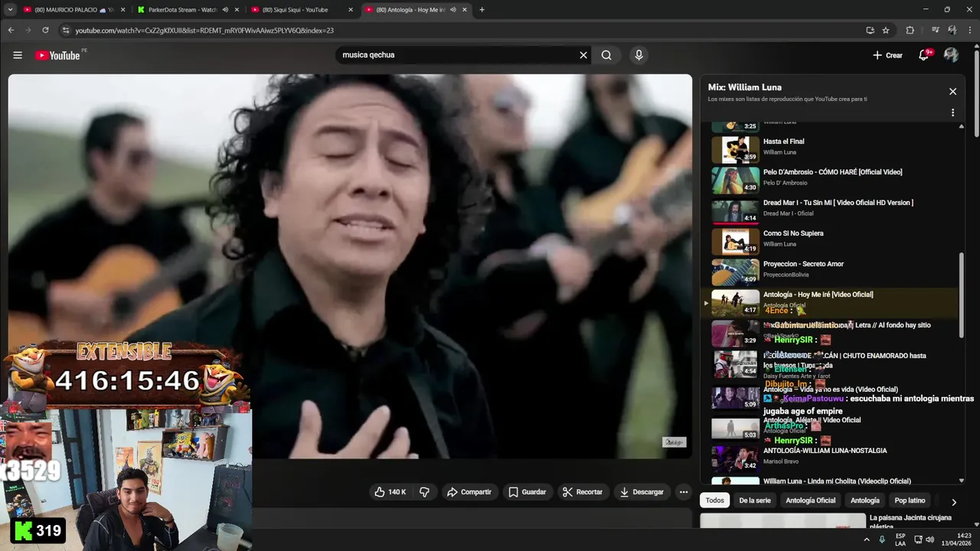Open the install/cast icon in address bar
The height and width of the screenshot is (551, 980).
pyautogui.click(x=870, y=31)
